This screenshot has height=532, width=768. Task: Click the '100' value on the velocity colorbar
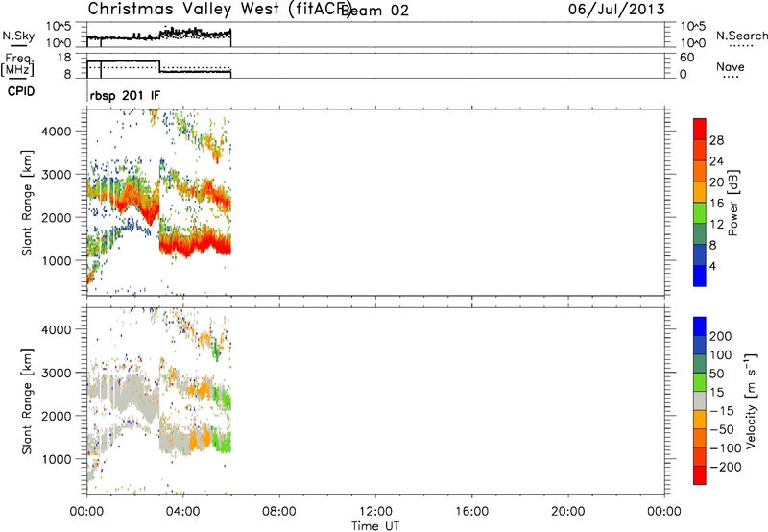(x=721, y=354)
